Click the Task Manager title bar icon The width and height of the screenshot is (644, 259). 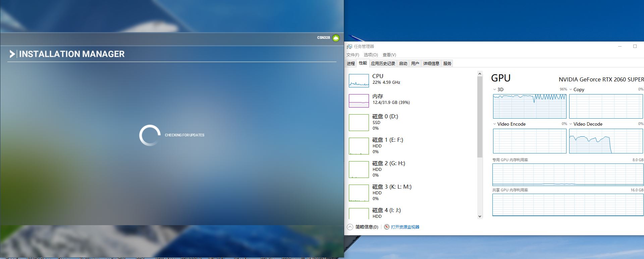[350, 47]
